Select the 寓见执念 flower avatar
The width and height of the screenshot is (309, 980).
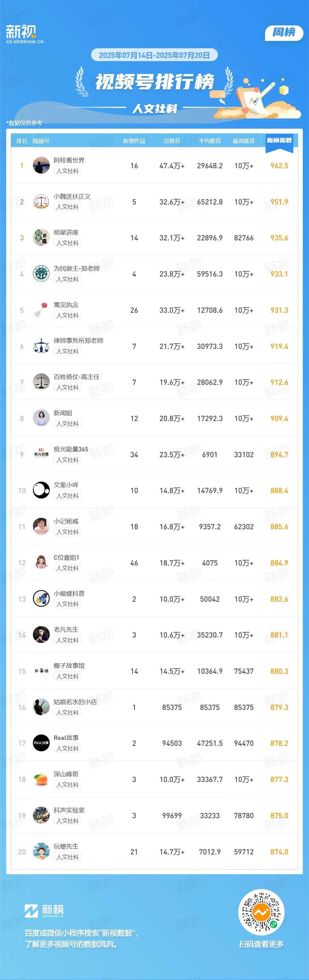pos(41,310)
